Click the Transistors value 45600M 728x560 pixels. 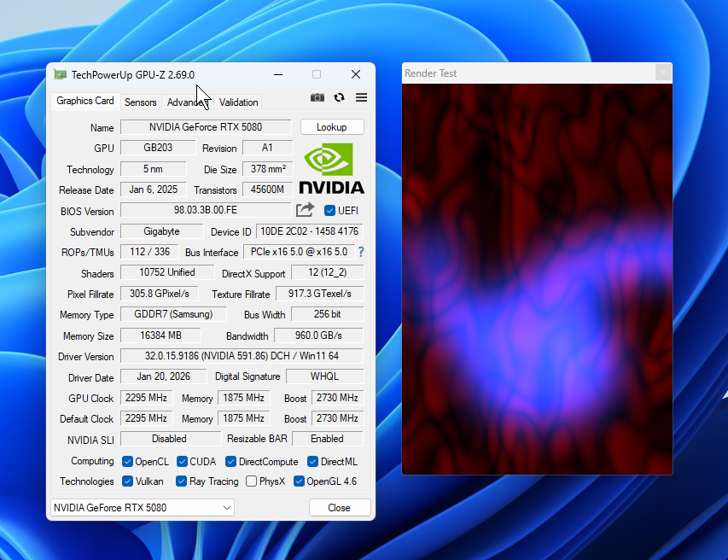click(267, 190)
